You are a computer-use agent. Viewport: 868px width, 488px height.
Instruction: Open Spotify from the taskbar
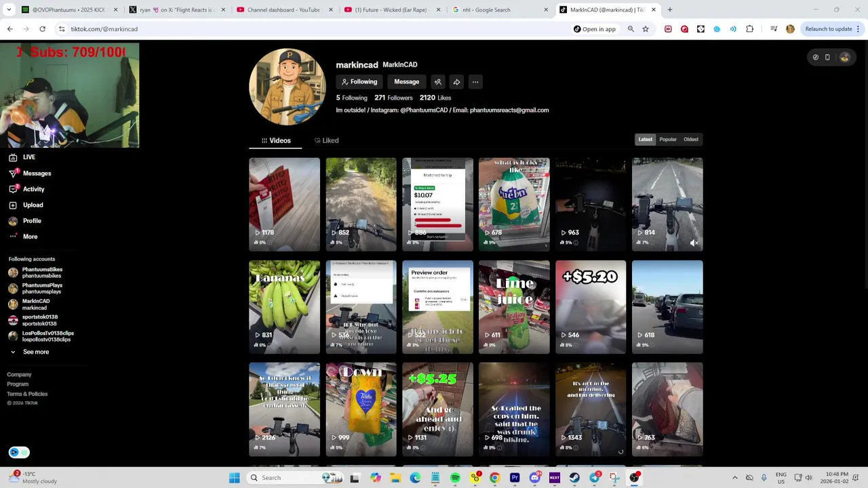coord(455,478)
